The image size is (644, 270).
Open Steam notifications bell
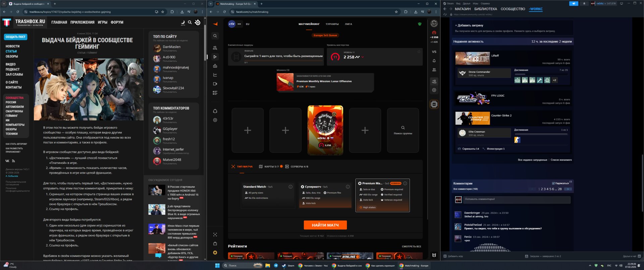584,3
